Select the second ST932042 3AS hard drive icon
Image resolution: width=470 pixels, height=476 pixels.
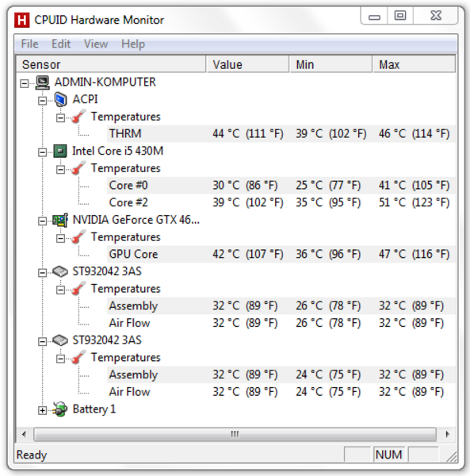pos(60,340)
